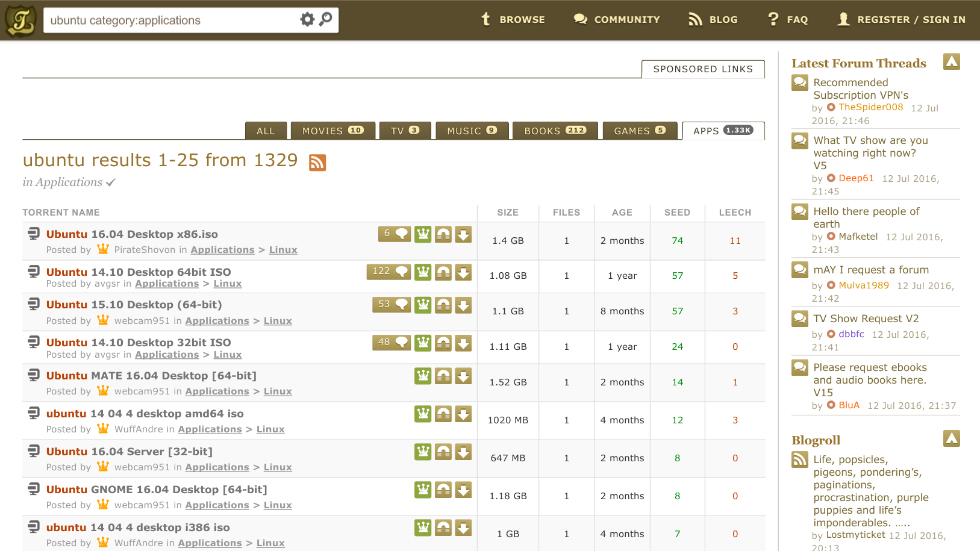Open advanced search settings gear icon

307,19
